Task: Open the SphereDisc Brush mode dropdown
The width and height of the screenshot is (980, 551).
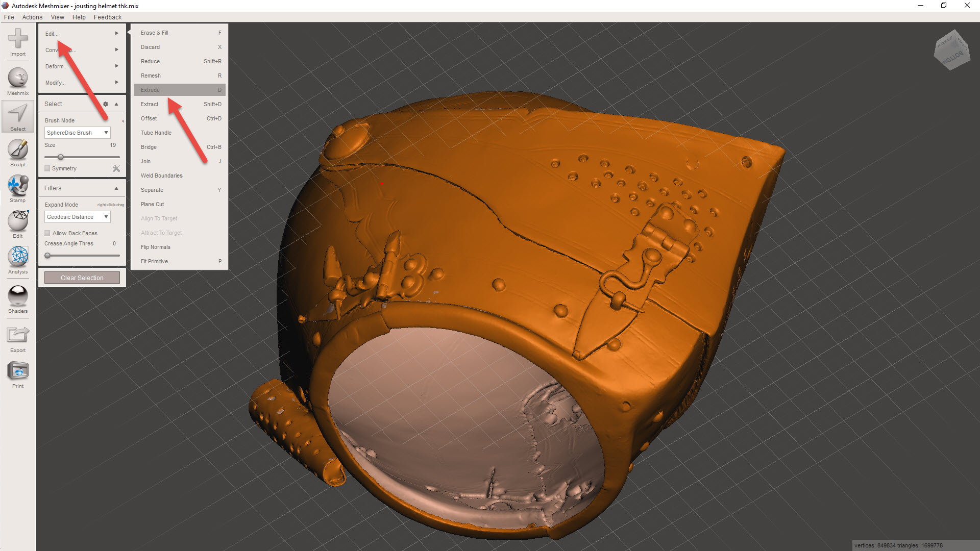Action: pos(77,133)
